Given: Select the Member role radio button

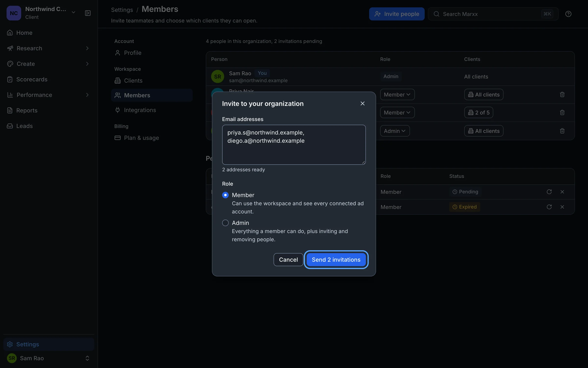Looking at the screenshot, I should tap(225, 195).
